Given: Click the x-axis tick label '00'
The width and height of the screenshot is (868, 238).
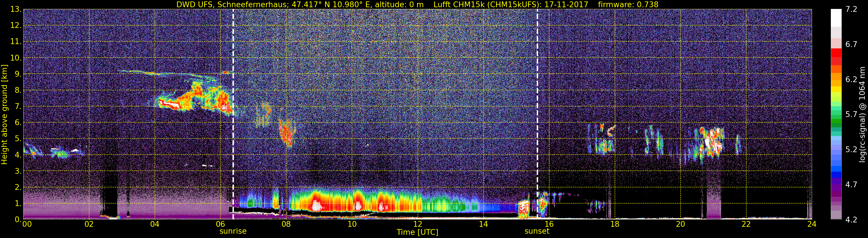Looking at the screenshot, I should (x=27, y=224).
